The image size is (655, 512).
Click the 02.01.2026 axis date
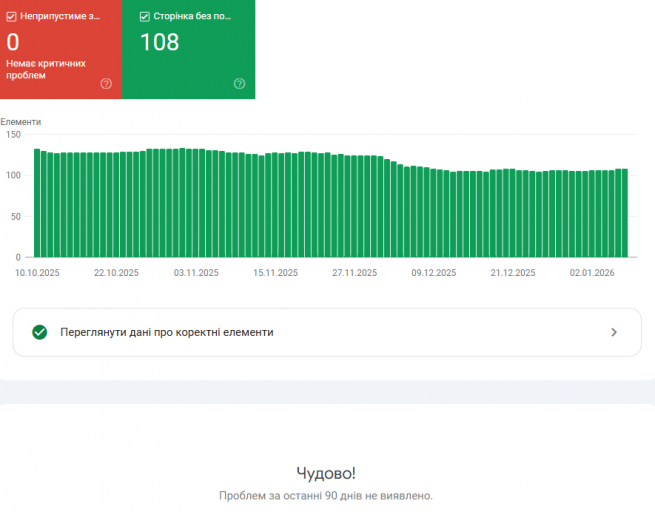[592, 273]
